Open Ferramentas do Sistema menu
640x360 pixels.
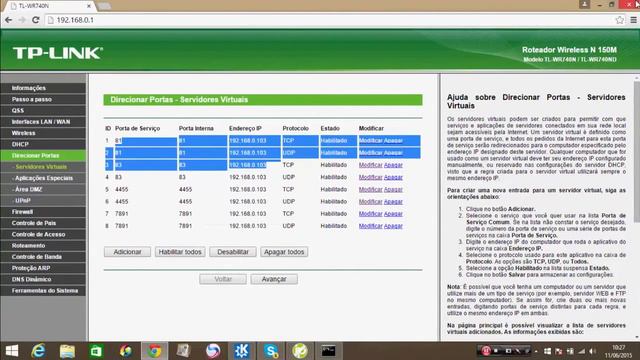coord(43,291)
